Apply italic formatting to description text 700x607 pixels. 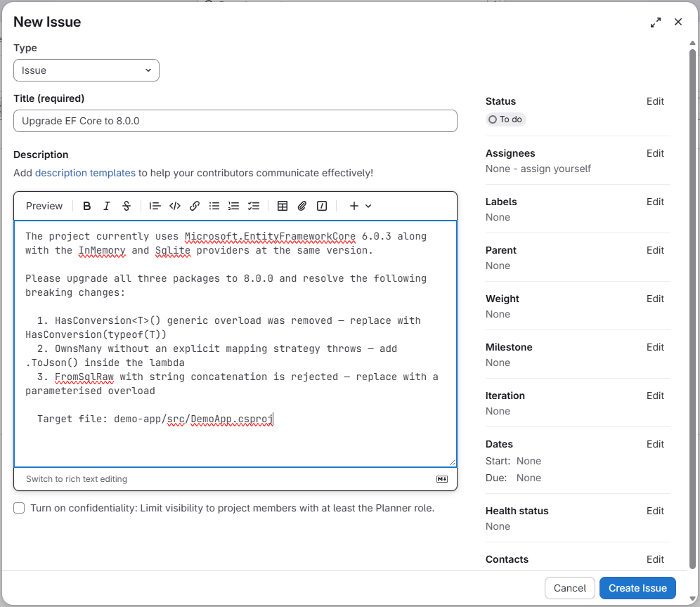click(x=107, y=206)
